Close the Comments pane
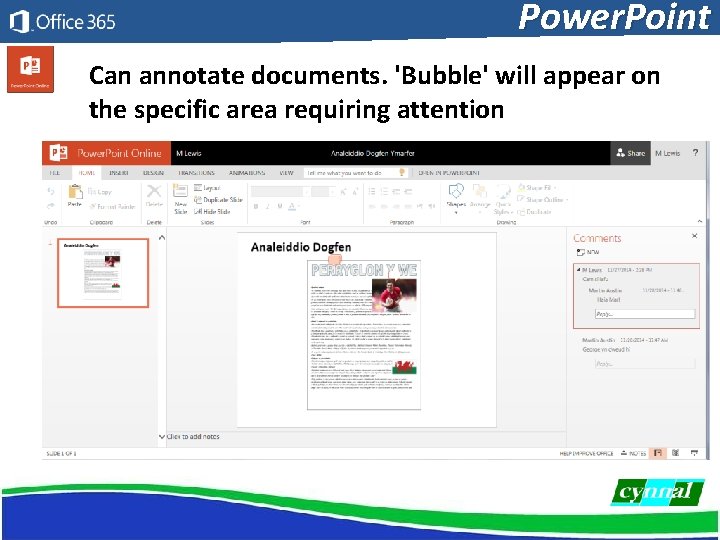This screenshot has height=540, width=720. (x=694, y=236)
